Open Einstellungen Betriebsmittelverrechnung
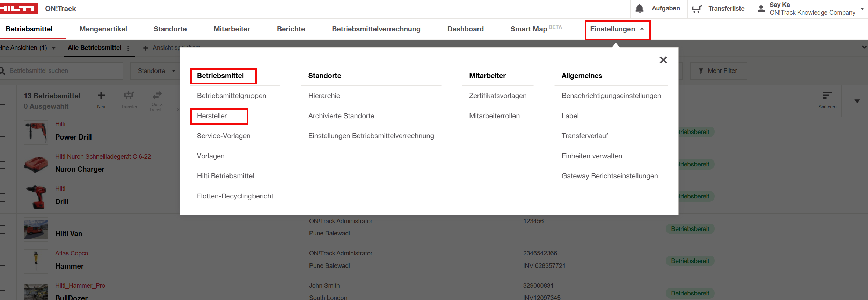The height and width of the screenshot is (300, 868). click(371, 136)
